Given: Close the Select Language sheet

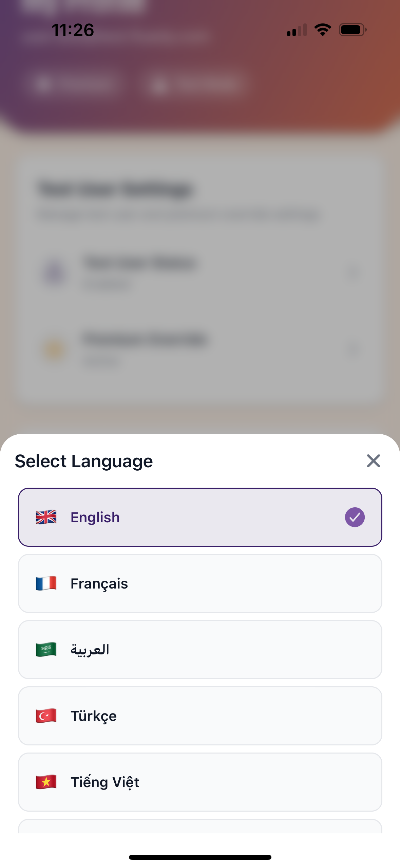Looking at the screenshot, I should tap(373, 461).
